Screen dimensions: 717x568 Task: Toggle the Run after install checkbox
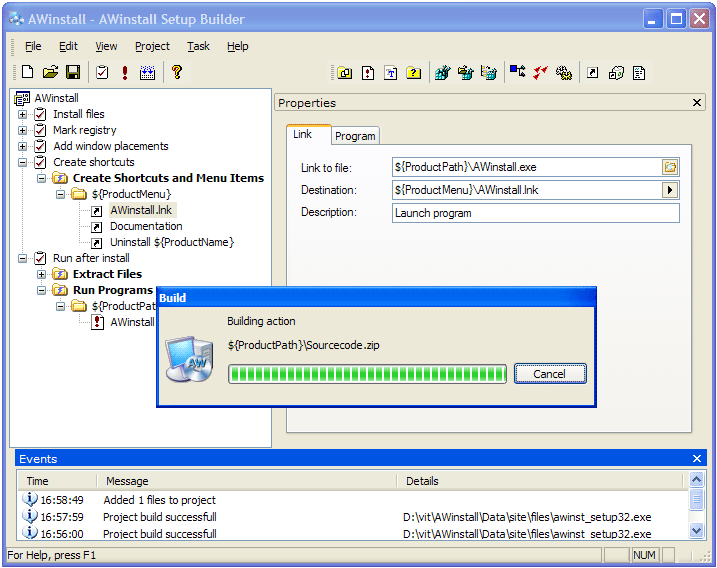tap(40, 258)
